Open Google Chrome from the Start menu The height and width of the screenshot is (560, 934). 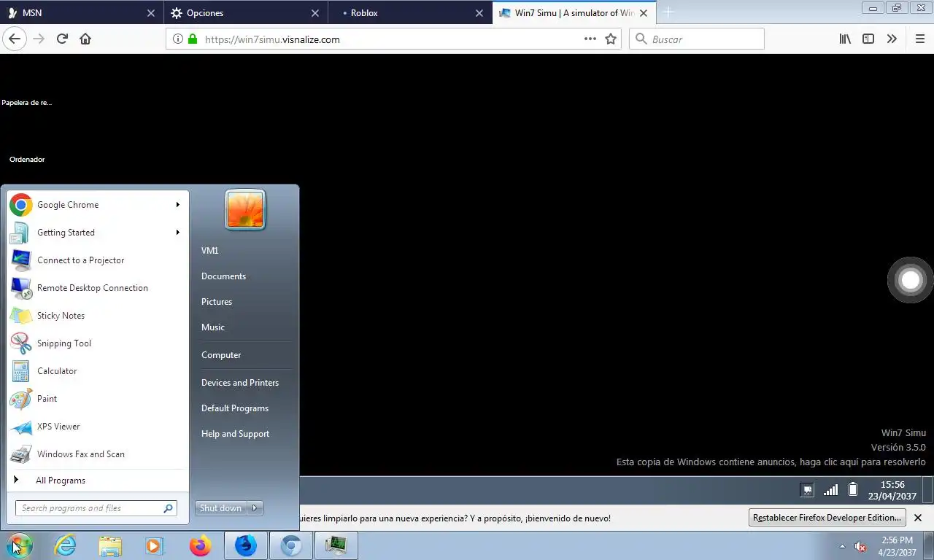click(x=97, y=205)
